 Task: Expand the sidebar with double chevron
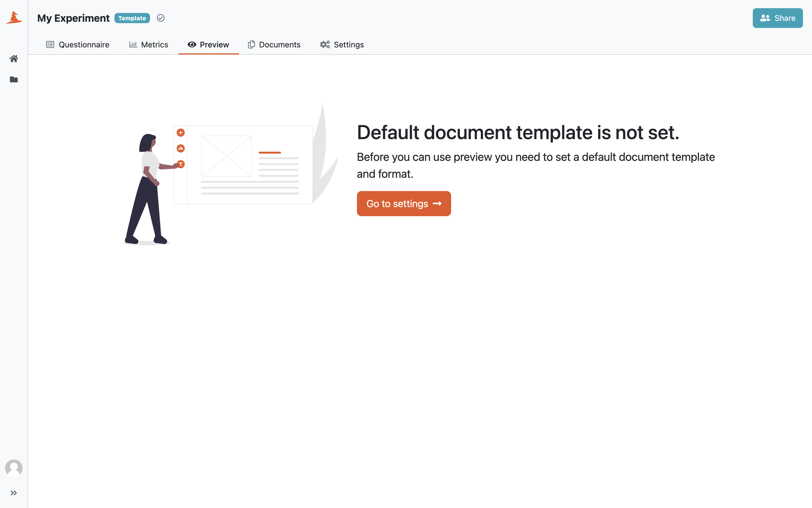click(x=14, y=493)
